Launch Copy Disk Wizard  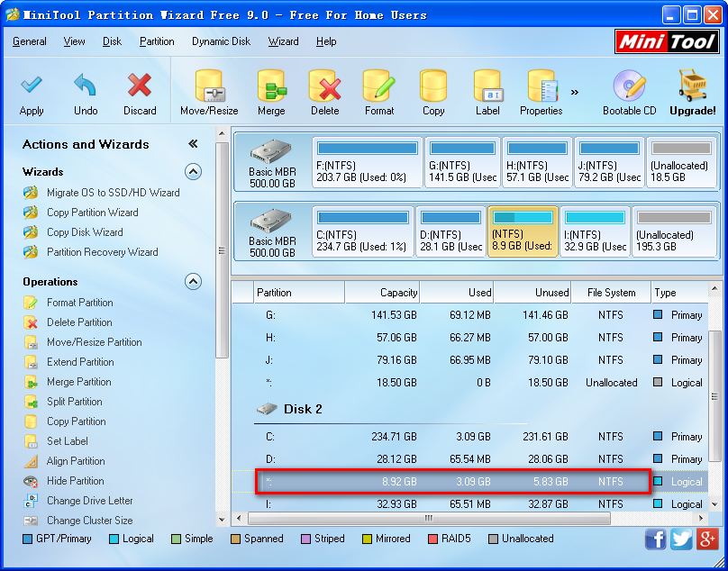point(73,232)
